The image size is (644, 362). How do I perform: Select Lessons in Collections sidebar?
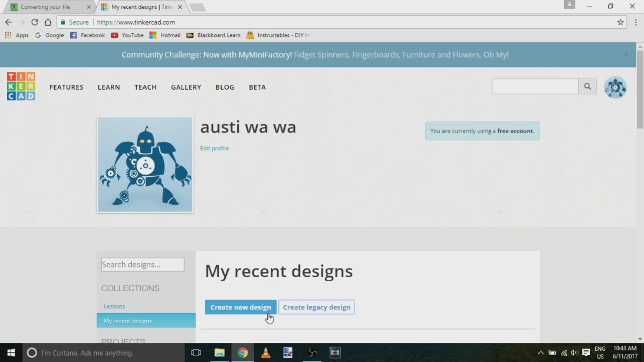[x=114, y=306]
